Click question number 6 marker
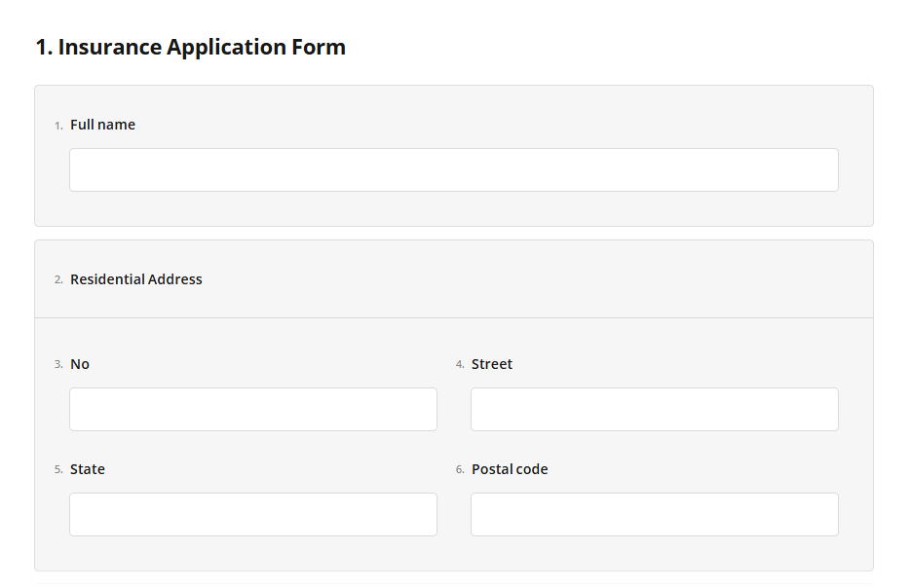 (459, 470)
